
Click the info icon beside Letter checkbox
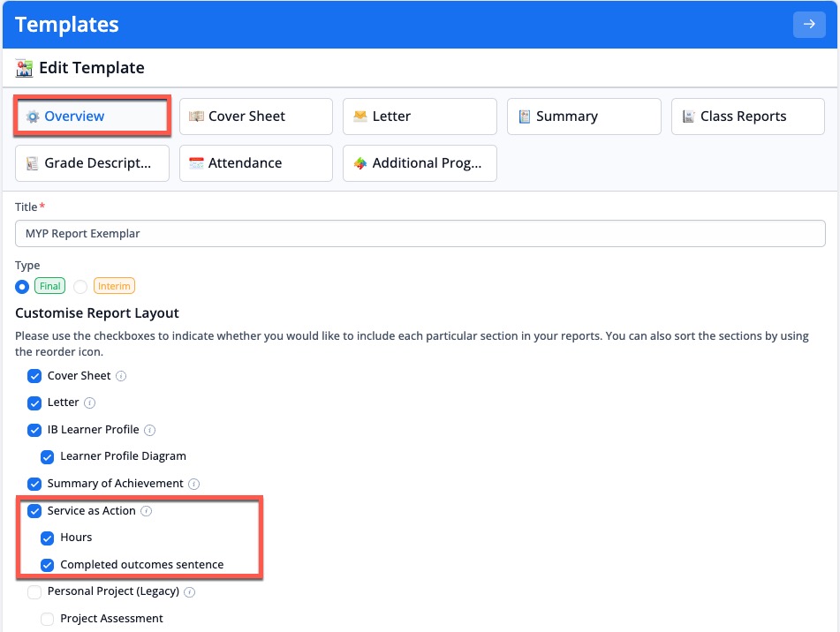pyautogui.click(x=90, y=403)
